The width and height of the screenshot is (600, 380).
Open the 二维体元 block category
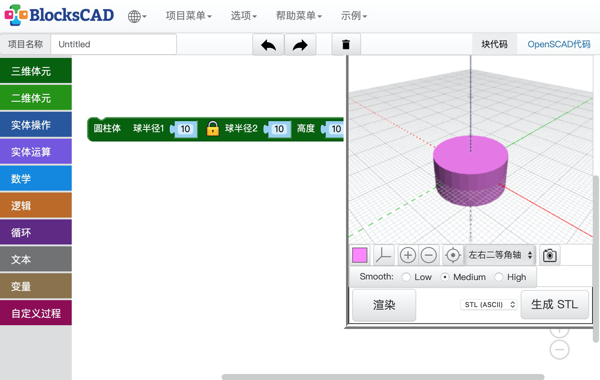click(x=36, y=98)
